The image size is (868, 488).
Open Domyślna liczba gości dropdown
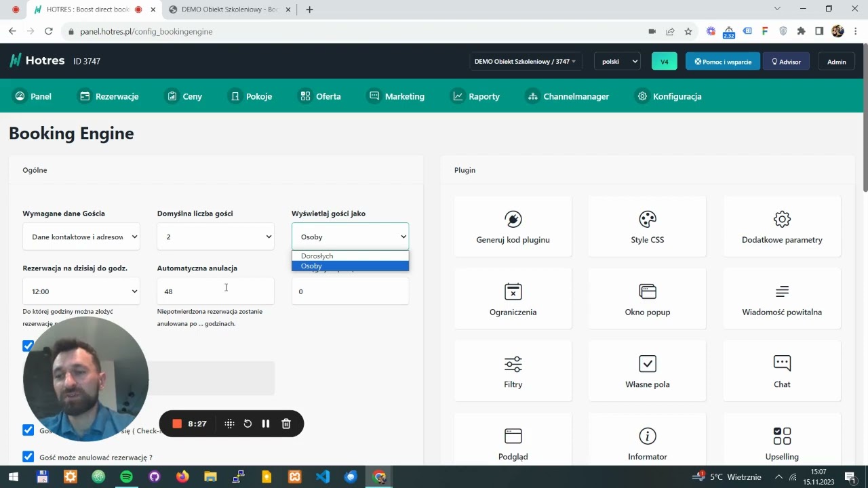coord(216,237)
